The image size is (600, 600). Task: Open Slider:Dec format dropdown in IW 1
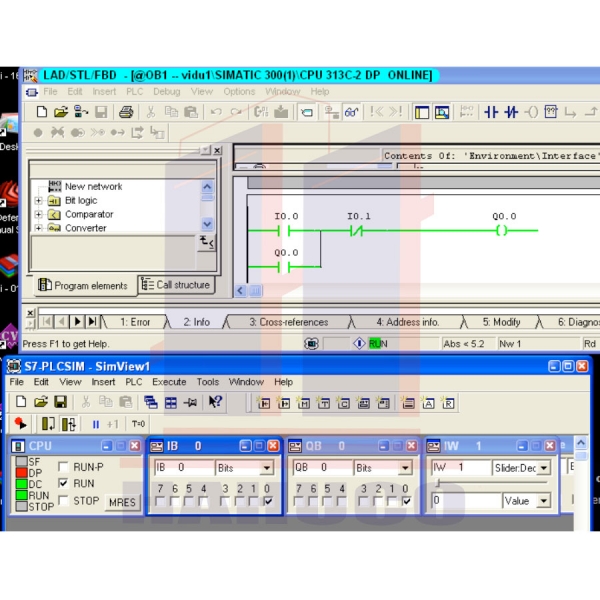point(543,468)
